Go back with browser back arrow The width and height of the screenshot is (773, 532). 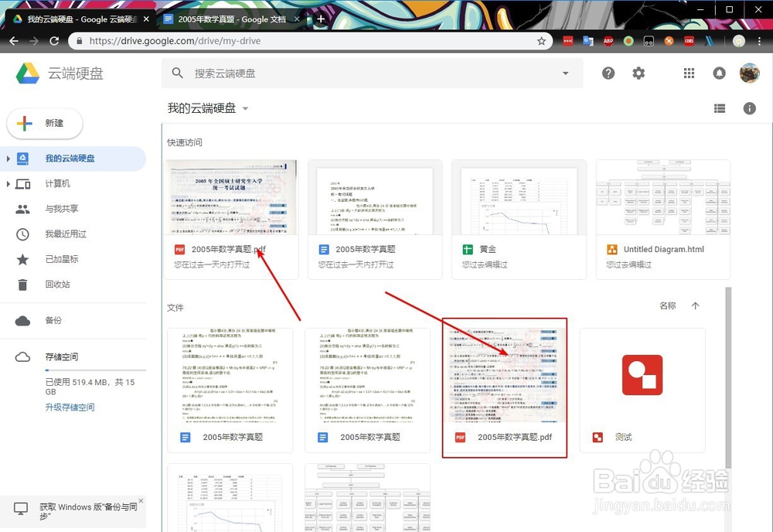[x=14, y=41]
